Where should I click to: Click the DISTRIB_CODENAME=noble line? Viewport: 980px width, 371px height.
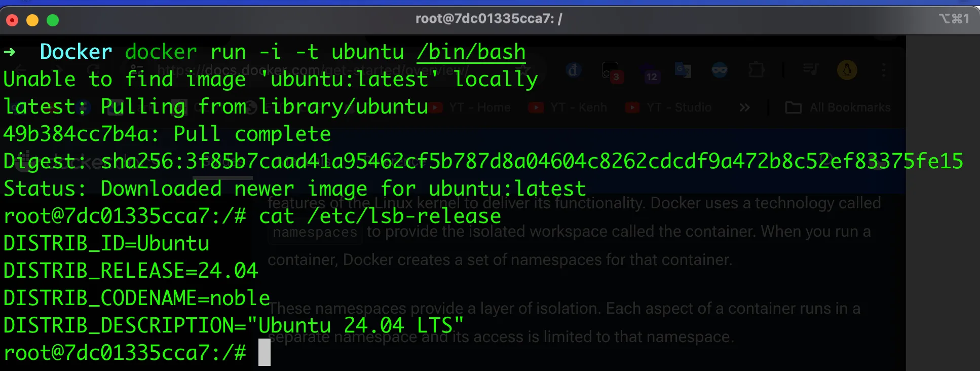pos(137,298)
